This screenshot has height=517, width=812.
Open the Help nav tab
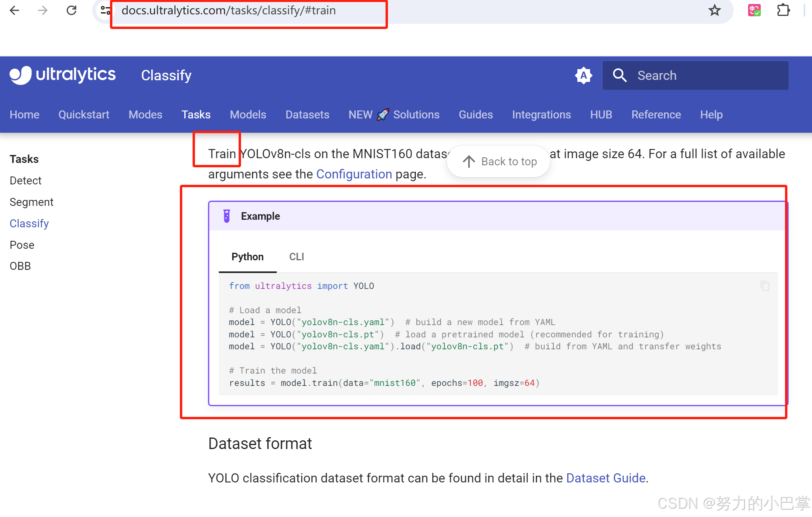coord(712,115)
